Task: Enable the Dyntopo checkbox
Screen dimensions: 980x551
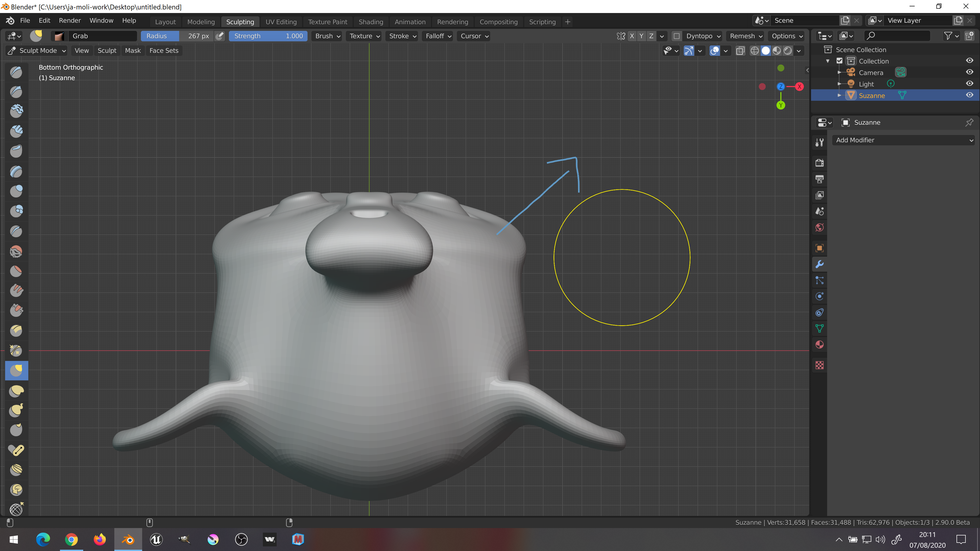Action: click(676, 36)
